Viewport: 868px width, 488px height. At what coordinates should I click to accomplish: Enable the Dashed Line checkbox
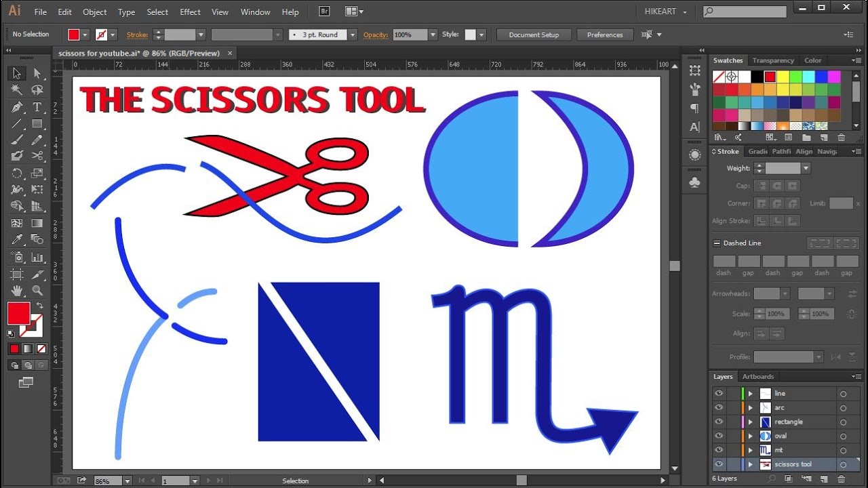(x=717, y=243)
